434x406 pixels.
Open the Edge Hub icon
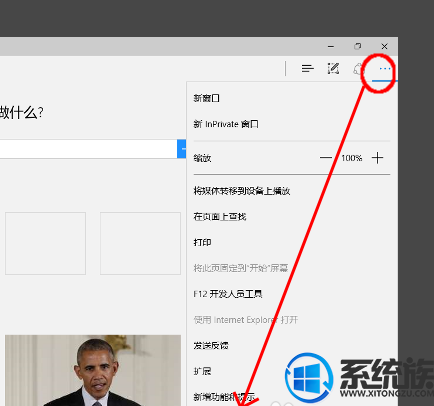click(307, 69)
